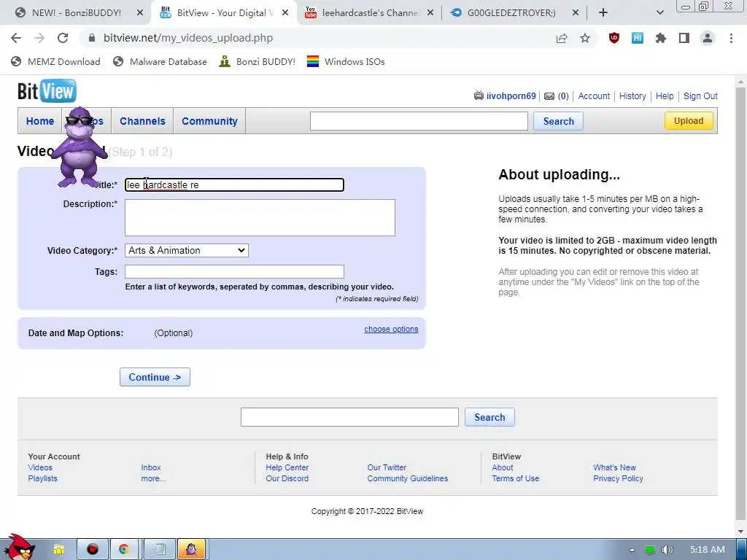Open Community Guidelines footer link

(x=407, y=478)
